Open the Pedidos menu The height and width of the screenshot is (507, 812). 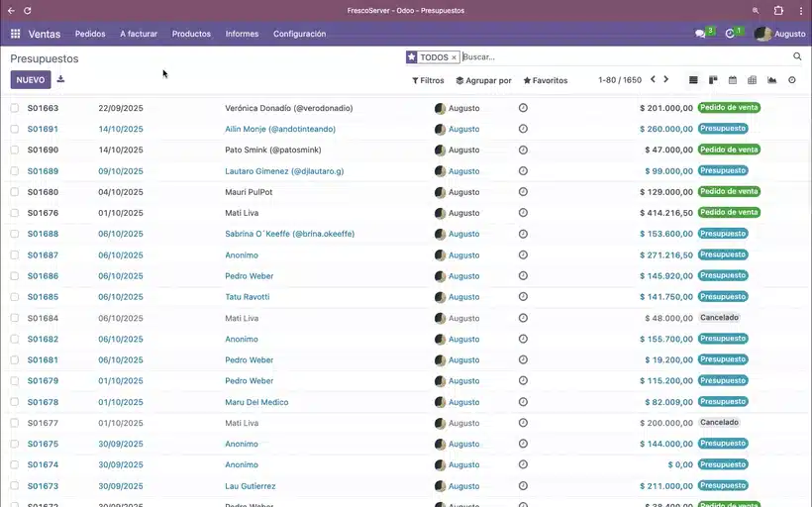[x=90, y=34]
